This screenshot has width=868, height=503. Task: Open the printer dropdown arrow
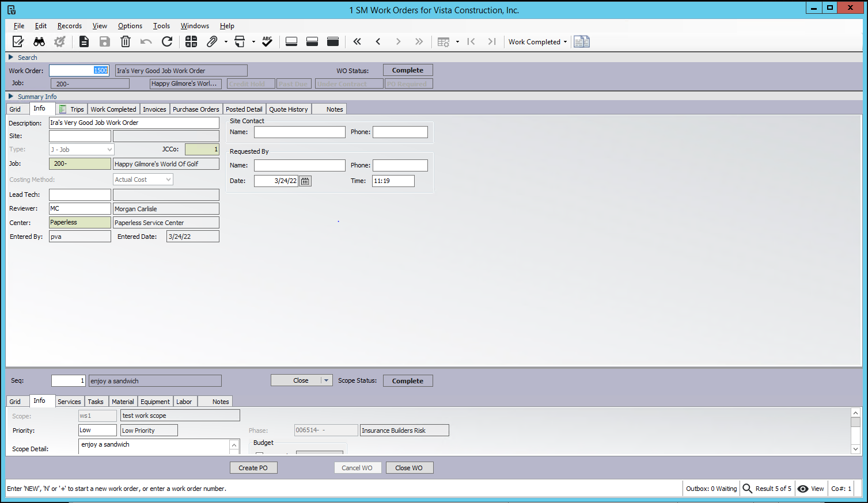click(x=253, y=41)
